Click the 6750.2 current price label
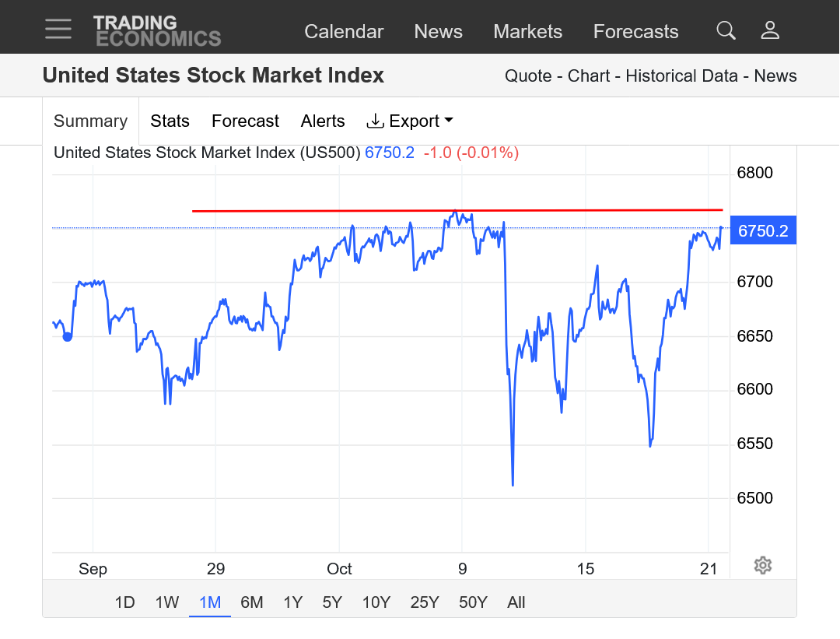 click(x=763, y=230)
